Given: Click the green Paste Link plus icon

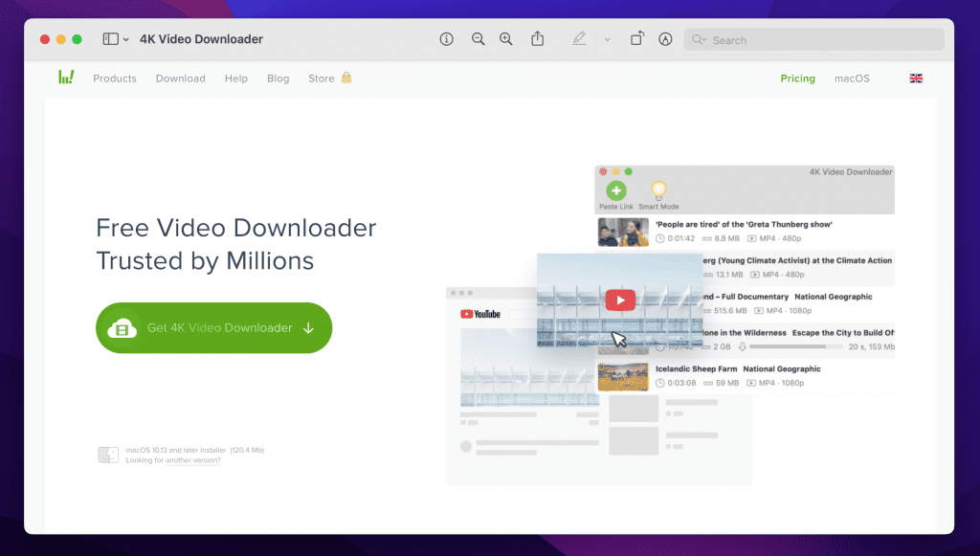Looking at the screenshot, I should coord(616,190).
